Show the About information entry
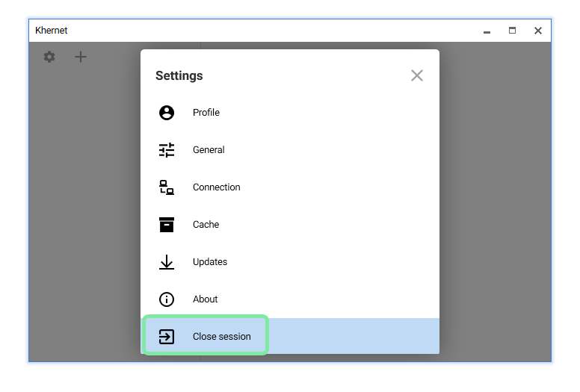The width and height of the screenshot is (580, 392). click(206, 299)
